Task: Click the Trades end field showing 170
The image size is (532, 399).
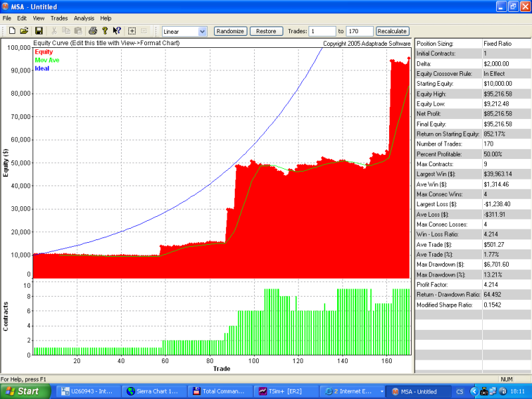Action: [360, 31]
